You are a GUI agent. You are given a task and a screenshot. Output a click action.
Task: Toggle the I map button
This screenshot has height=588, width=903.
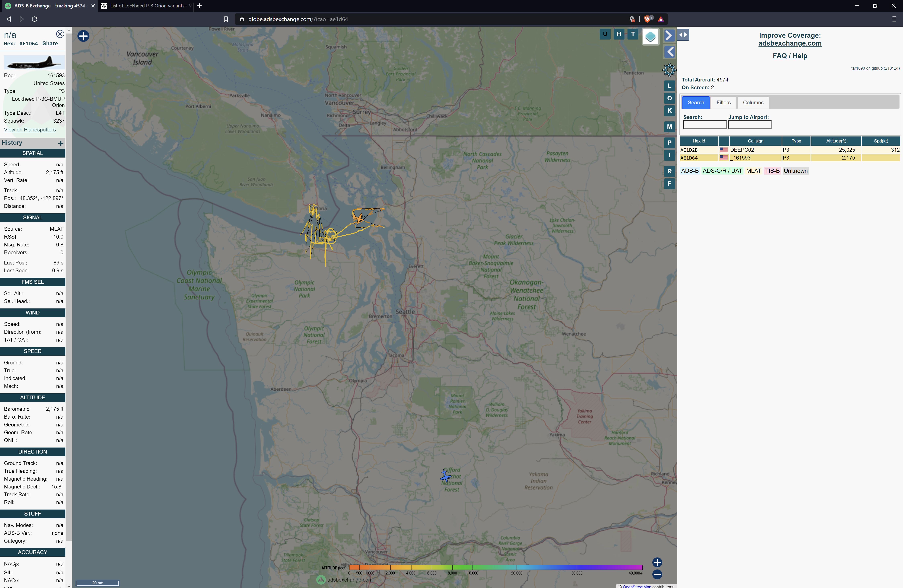[x=669, y=155]
